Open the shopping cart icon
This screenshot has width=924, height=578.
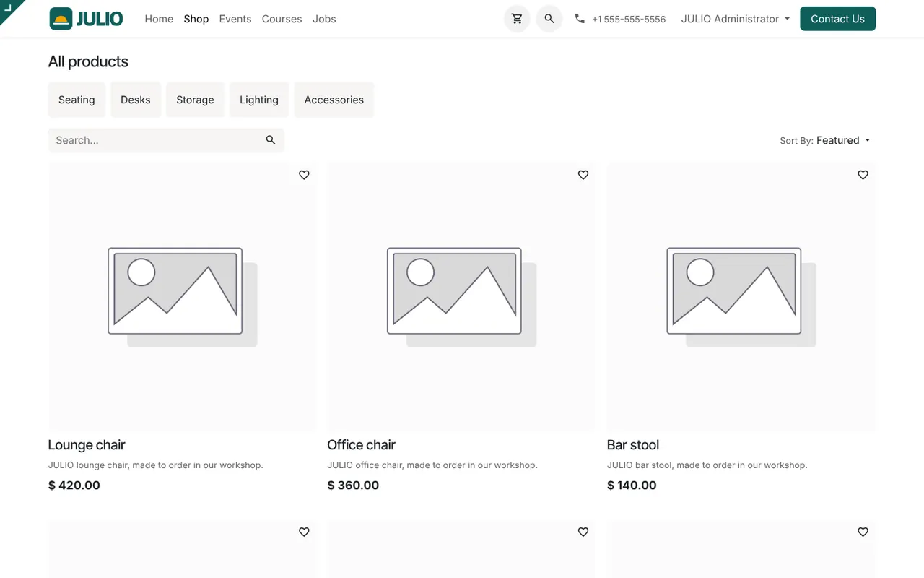pyautogui.click(x=517, y=19)
